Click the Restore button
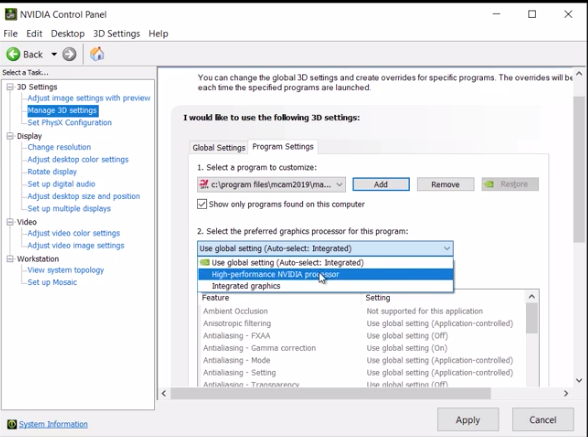The width and height of the screenshot is (588, 437). click(510, 184)
